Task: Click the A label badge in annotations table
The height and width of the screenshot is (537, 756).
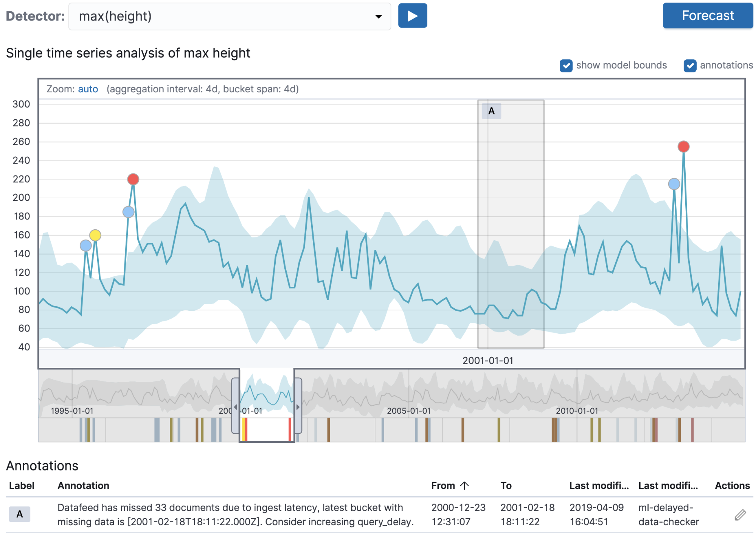Action: (20, 514)
